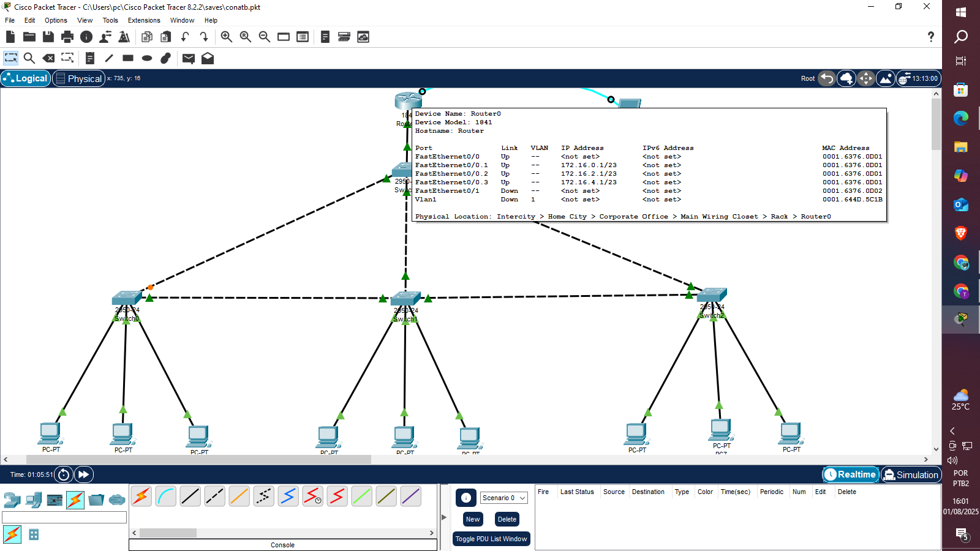Select the light blue console cable
The width and height of the screenshot is (980, 551).
pos(166,497)
